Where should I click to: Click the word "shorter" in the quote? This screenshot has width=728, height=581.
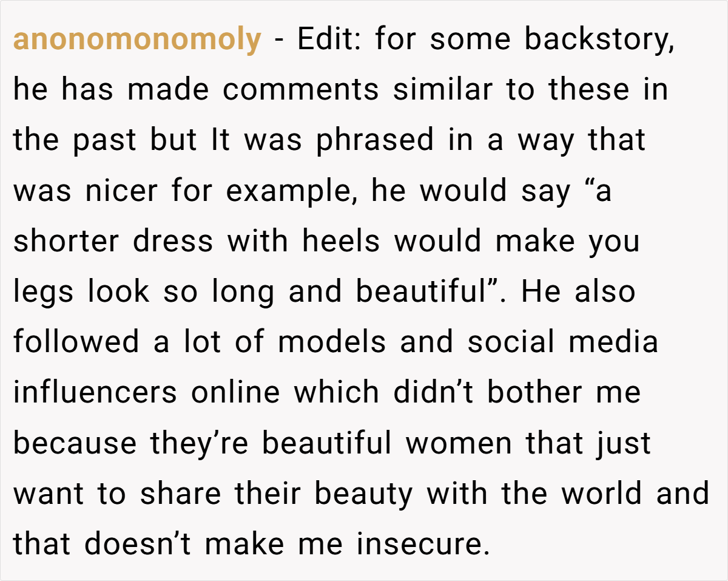tap(66, 242)
